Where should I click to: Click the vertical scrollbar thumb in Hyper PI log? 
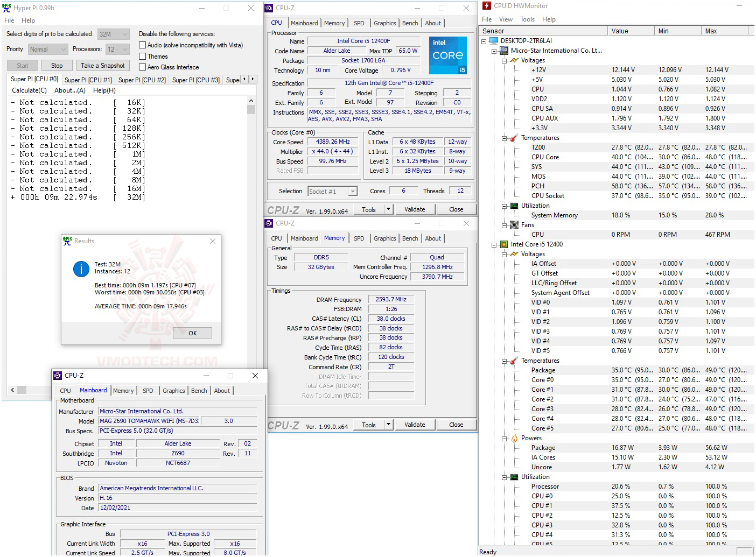[251, 109]
